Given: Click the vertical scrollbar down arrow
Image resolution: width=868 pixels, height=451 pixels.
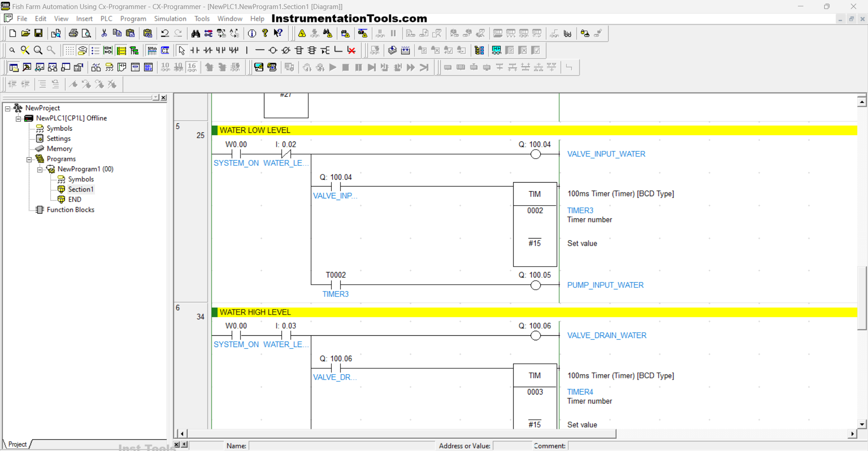Looking at the screenshot, I should click(862, 424).
